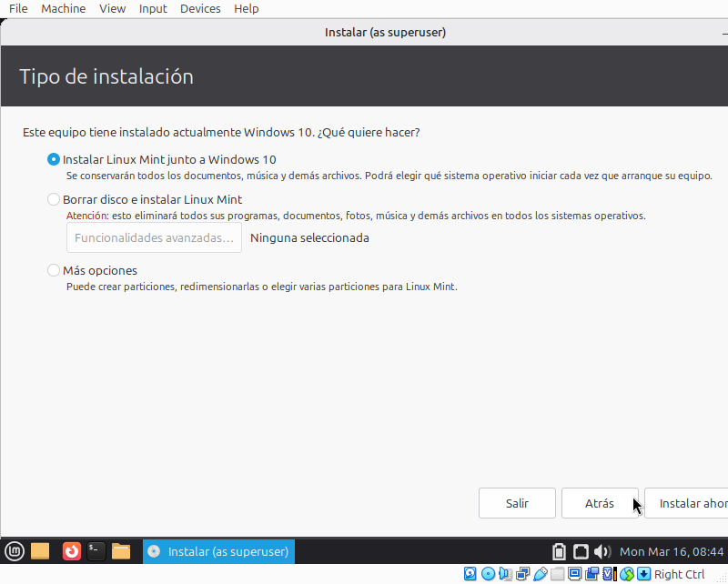This screenshot has height=584, width=728.
Task: Launch Firefox from the taskbar
Action: pyautogui.click(x=71, y=551)
